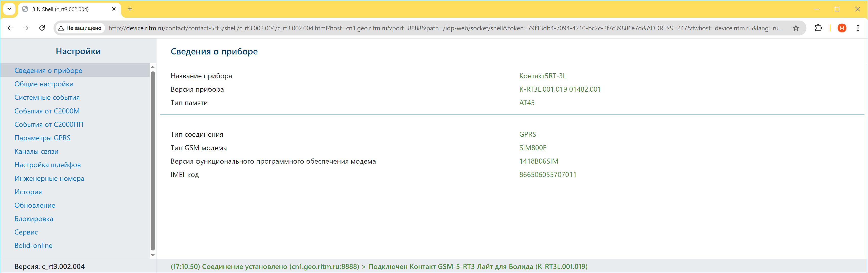The height and width of the screenshot is (273, 868).
Task: Open the Chrome three-dot menu
Action: tap(858, 28)
